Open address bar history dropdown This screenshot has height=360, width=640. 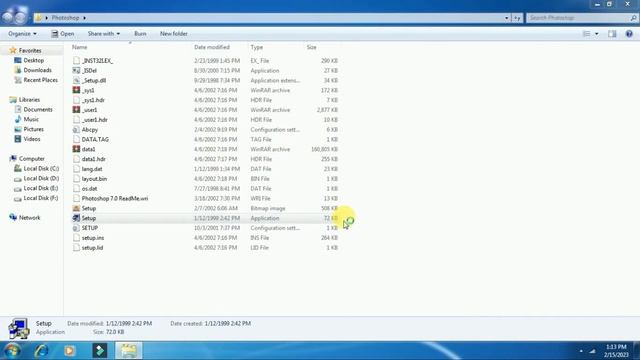pyautogui.click(x=507, y=18)
